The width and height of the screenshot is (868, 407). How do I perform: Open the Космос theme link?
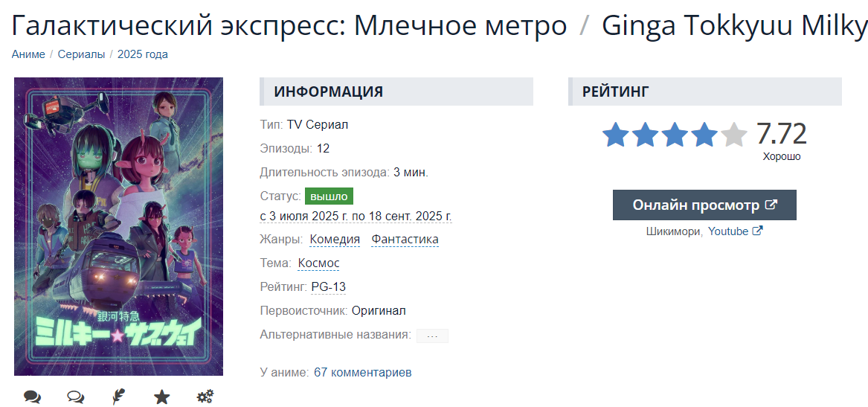click(x=318, y=263)
